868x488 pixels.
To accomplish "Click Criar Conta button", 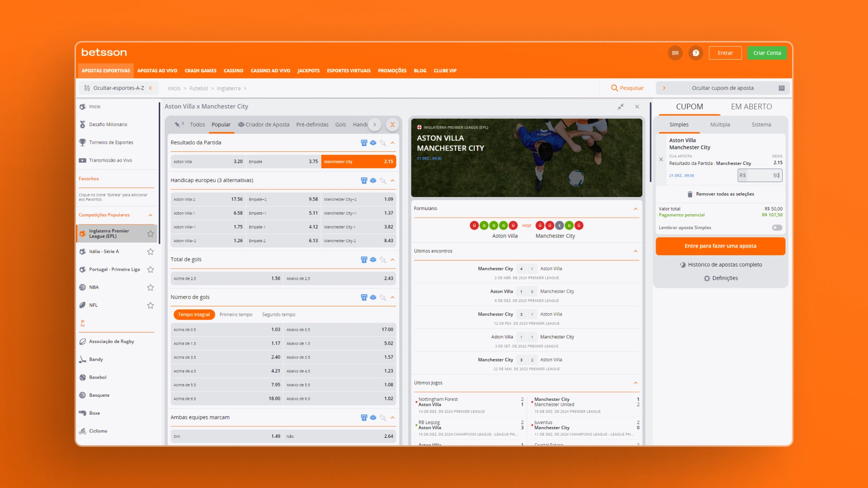I will pos(767,53).
